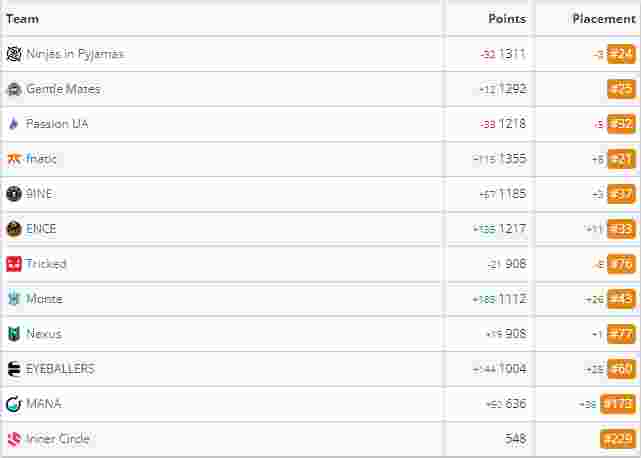The width and height of the screenshot is (641, 458).
Task: Click the Gentle Mates team logo
Action: tap(14, 89)
